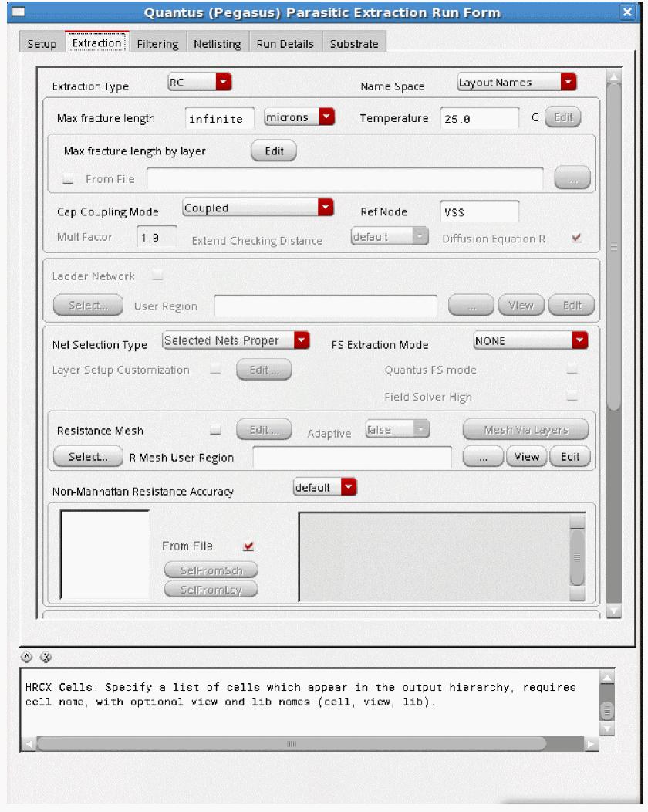
Task: Click the fracture length file path field
Action: coord(346,178)
